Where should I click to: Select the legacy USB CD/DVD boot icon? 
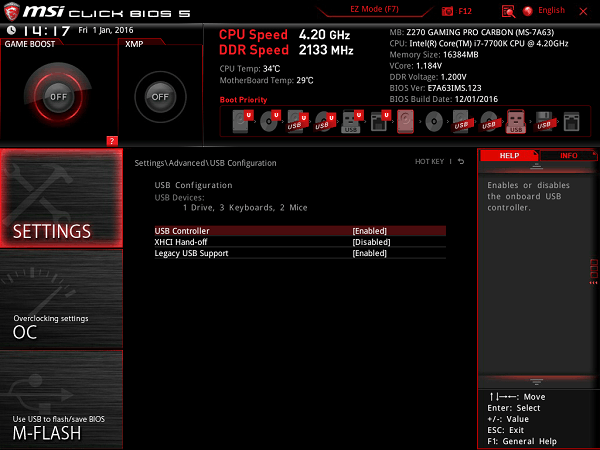[x=489, y=121]
